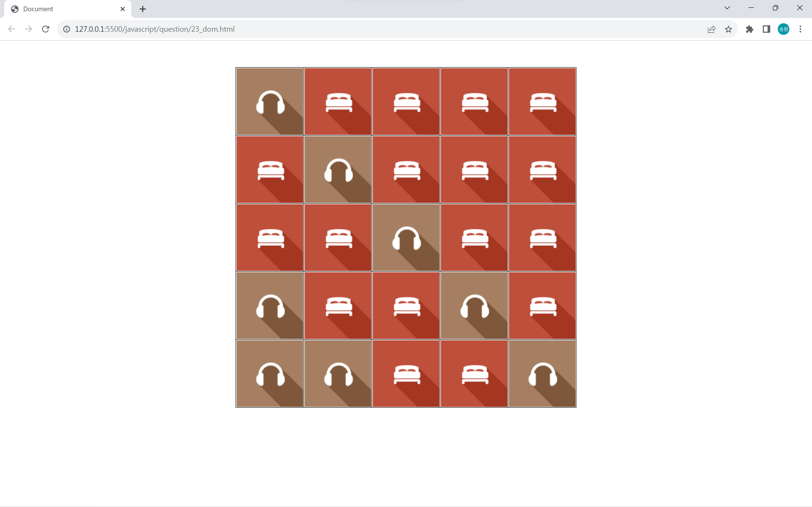Image resolution: width=812 pixels, height=507 pixels.
Task: Click the bed tile in top-right corner
Action: click(x=542, y=101)
